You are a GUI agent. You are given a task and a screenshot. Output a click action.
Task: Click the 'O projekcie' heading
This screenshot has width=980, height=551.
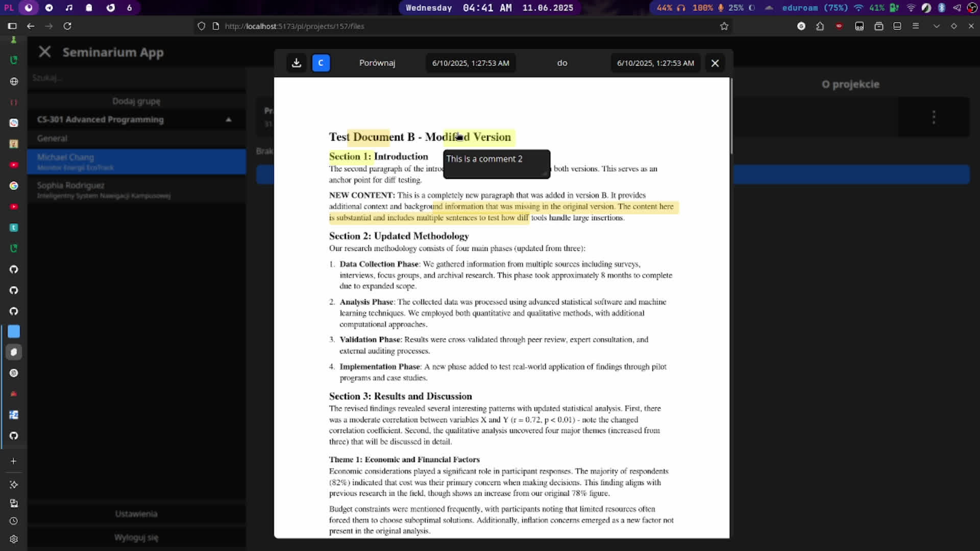coord(850,84)
